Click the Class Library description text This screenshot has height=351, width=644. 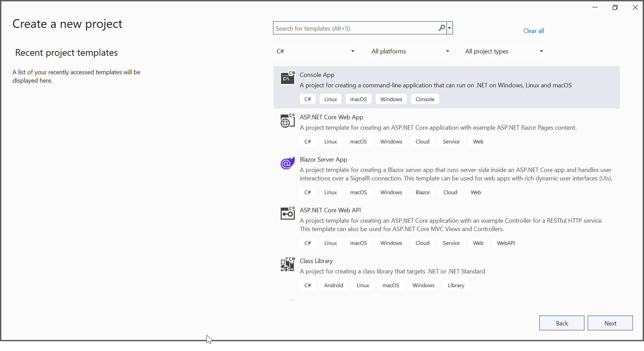392,271
